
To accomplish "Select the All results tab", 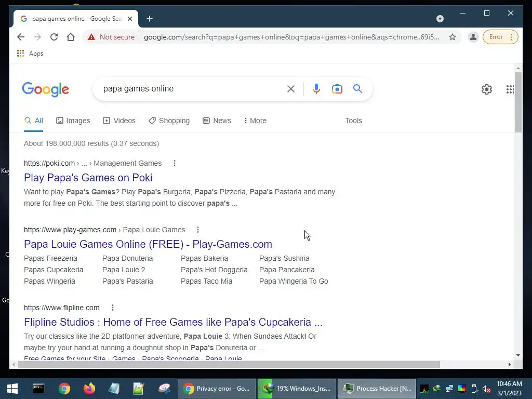I will (x=34, y=121).
